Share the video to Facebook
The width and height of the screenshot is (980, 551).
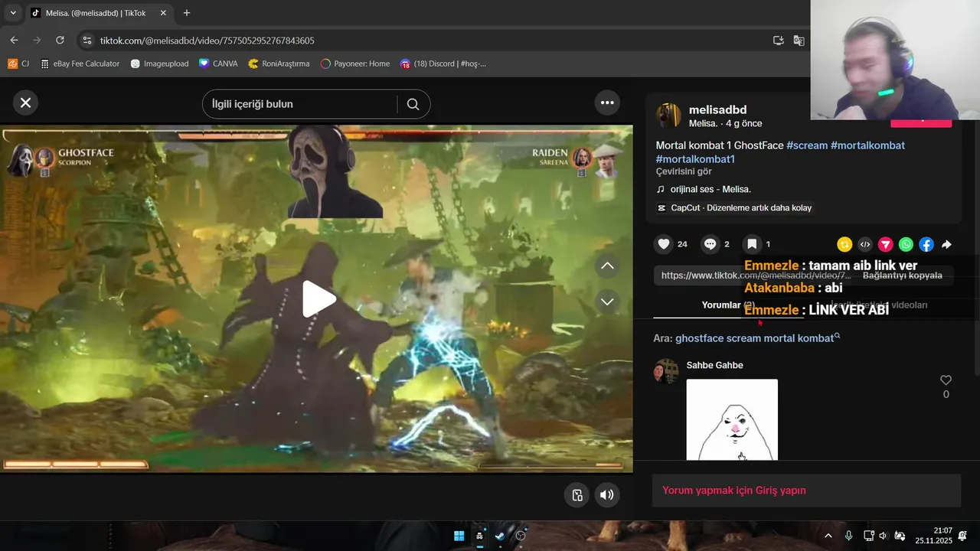[x=926, y=245]
